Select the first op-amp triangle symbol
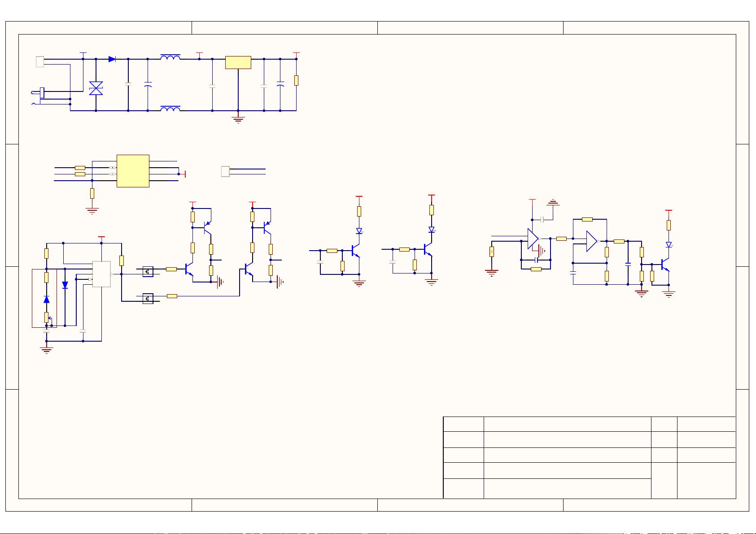The height and width of the screenshot is (534, 756). click(533, 239)
